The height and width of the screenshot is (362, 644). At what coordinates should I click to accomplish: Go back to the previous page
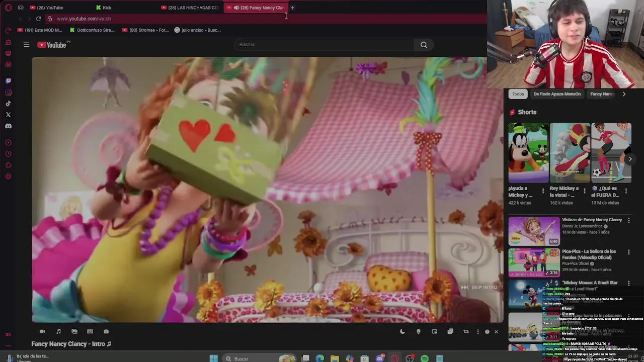(20, 19)
